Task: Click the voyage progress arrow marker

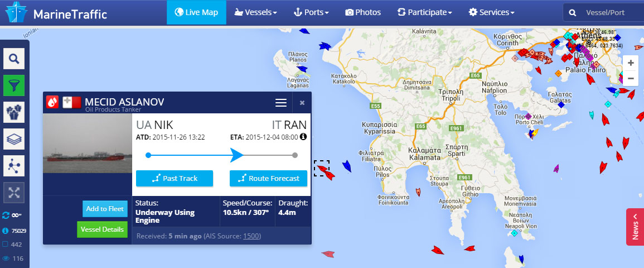Action: click(237, 155)
